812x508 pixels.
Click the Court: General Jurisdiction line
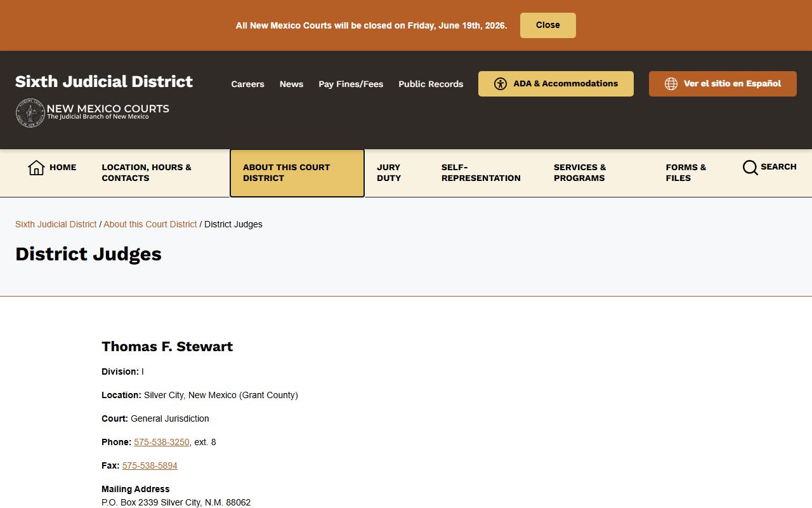coord(155,418)
